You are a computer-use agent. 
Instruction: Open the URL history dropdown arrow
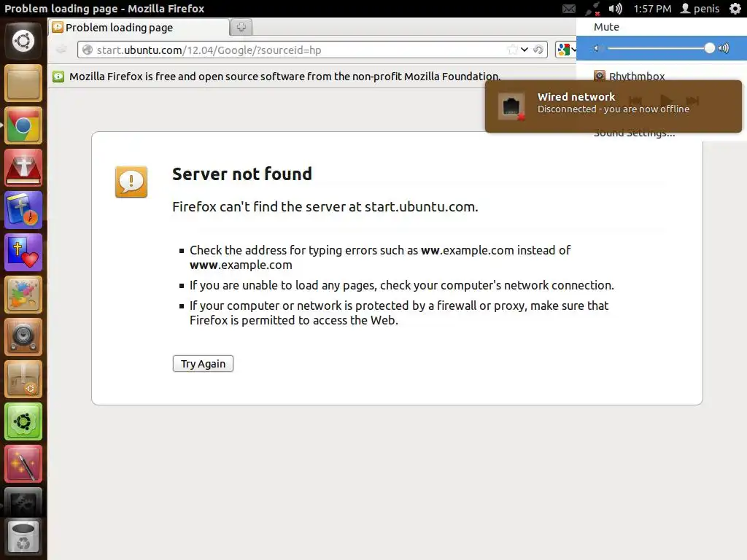(x=525, y=50)
